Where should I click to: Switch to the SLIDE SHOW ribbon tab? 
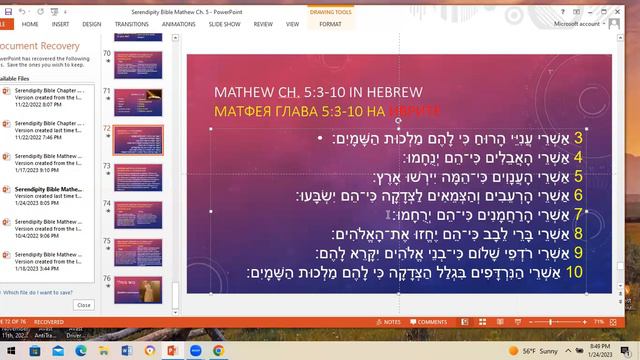coord(224,24)
